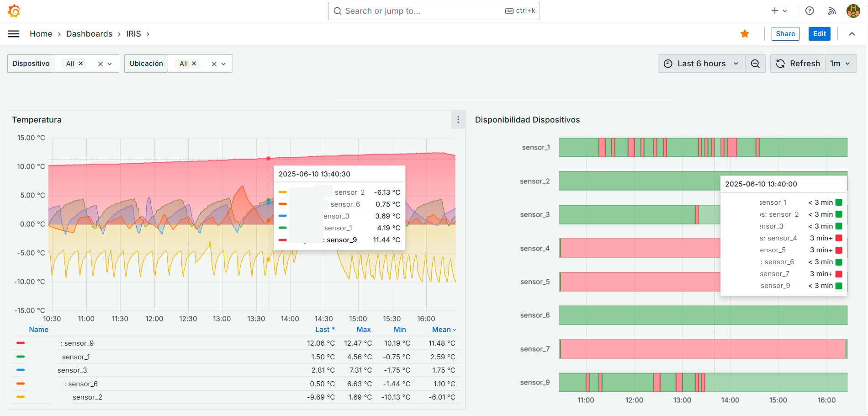The image size is (868, 416).
Task: Go to Home breadcrumb
Action: 41,34
